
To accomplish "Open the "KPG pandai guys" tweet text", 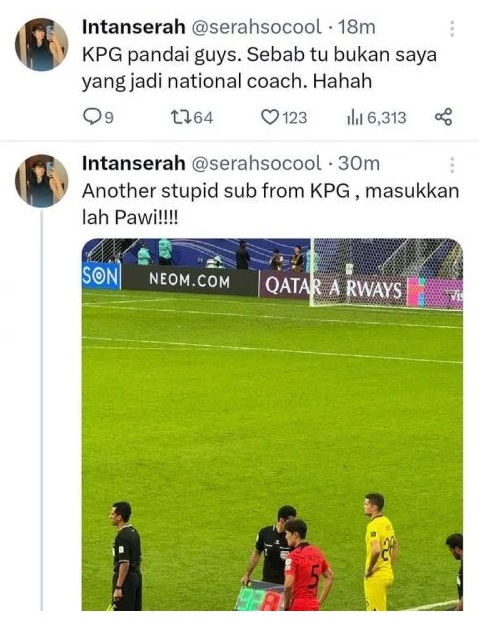I will 259,68.
